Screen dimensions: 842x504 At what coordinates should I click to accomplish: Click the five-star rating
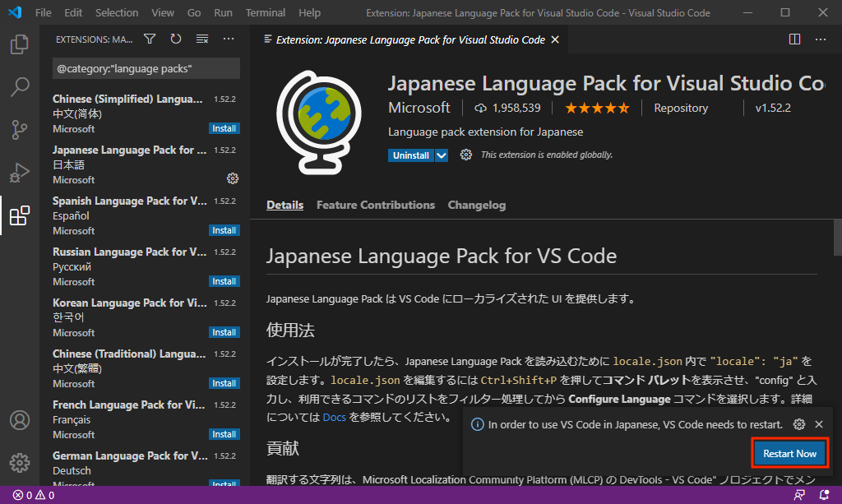(x=597, y=109)
